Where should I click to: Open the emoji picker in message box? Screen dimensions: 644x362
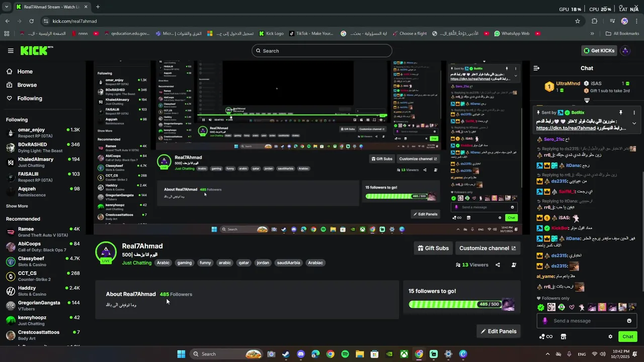click(x=629, y=321)
